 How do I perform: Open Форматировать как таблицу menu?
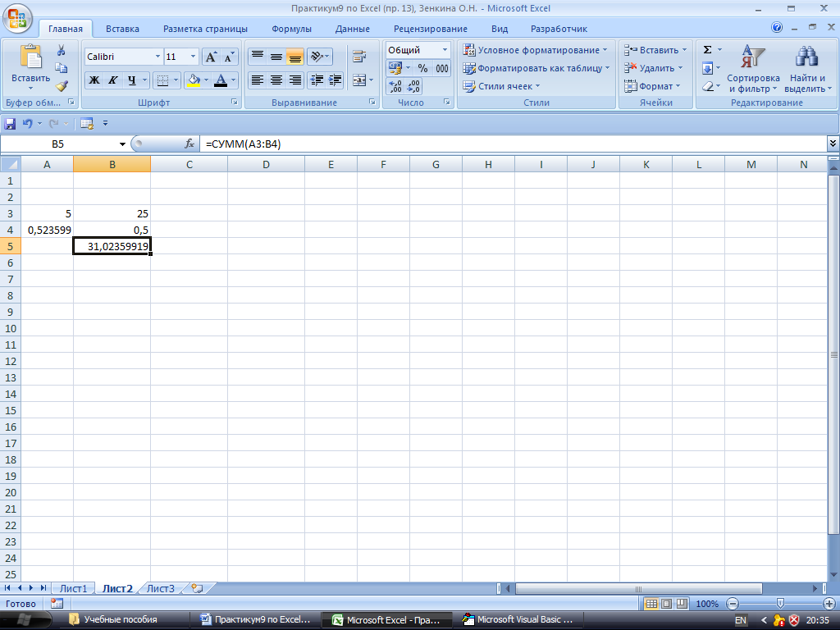(536, 68)
